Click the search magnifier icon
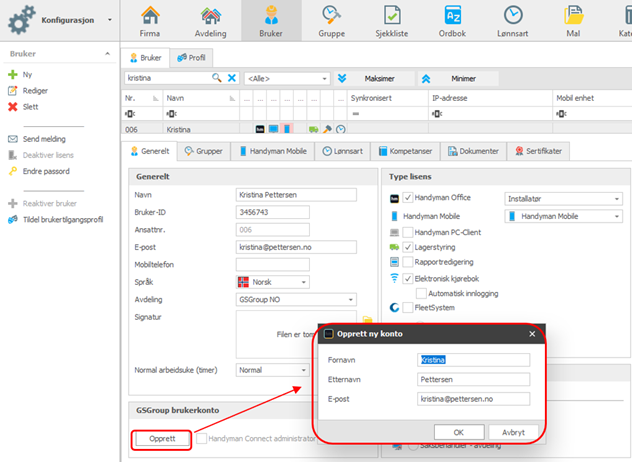 217,78
